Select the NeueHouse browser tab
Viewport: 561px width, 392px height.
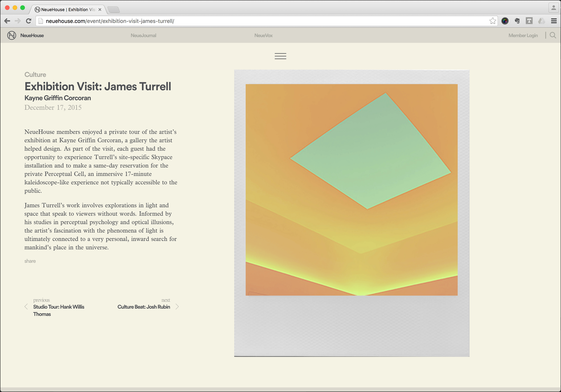[x=68, y=10]
